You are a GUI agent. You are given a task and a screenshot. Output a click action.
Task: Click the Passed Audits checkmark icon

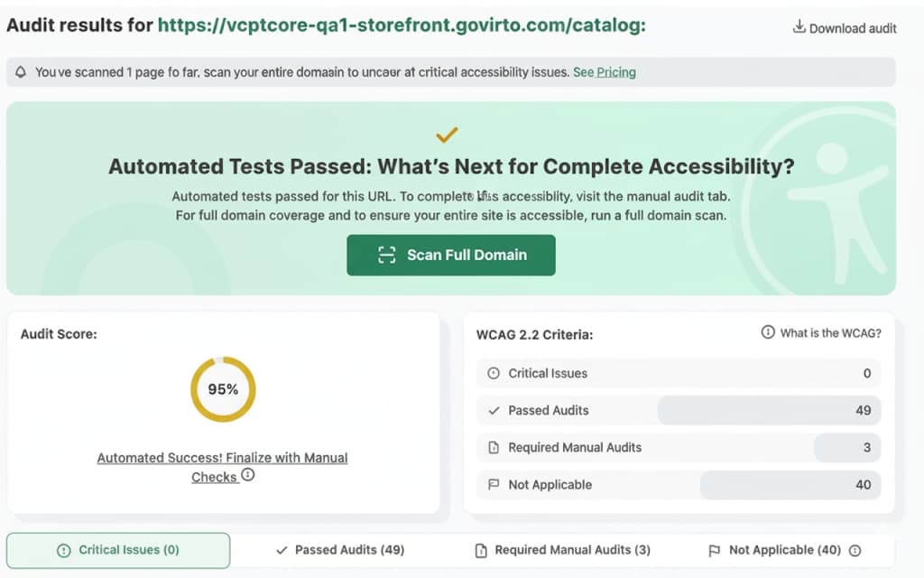[x=493, y=410]
